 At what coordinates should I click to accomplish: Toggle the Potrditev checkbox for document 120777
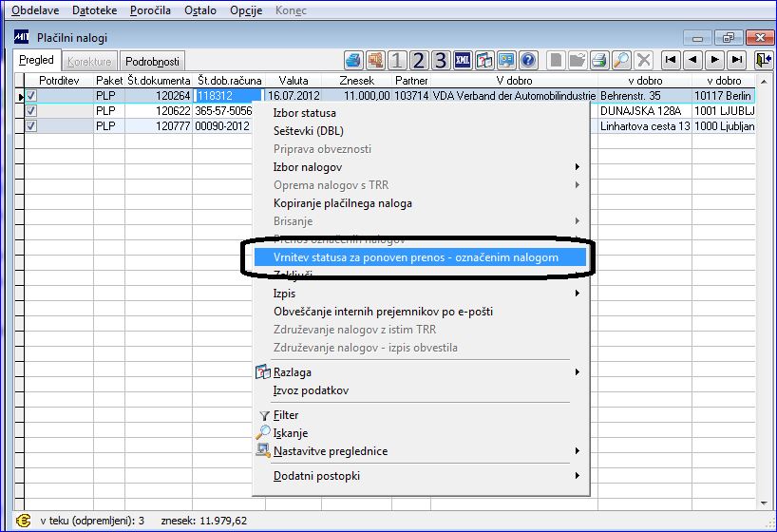[x=31, y=126]
